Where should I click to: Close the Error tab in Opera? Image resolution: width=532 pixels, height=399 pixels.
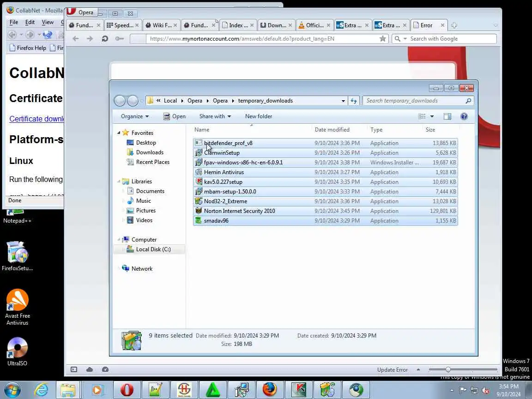tap(442, 25)
